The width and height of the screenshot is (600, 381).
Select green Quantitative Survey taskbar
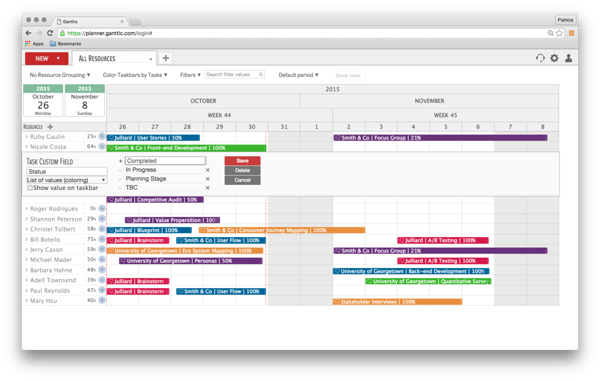[x=428, y=281]
